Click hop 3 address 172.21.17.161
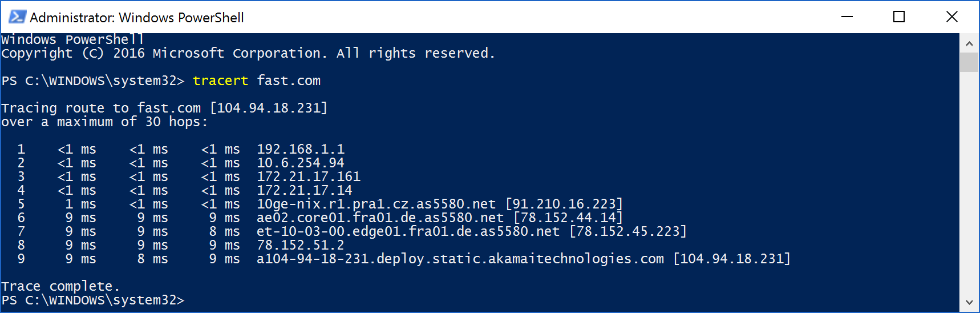 point(309,176)
